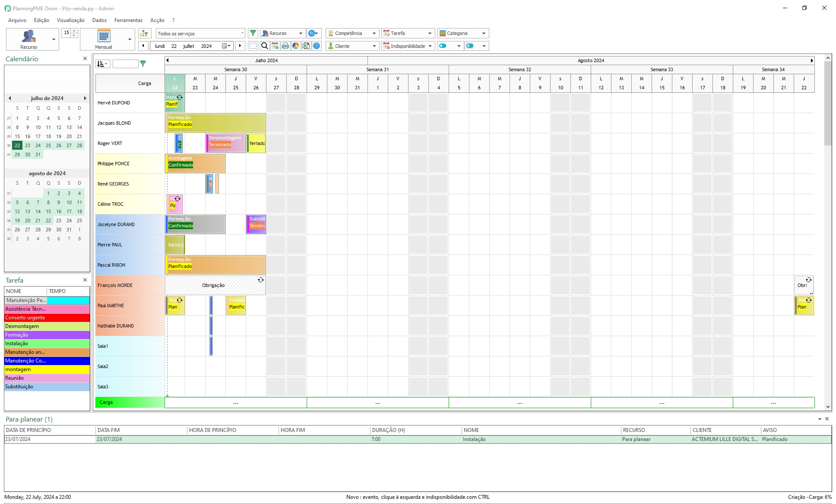Open the Competência dropdown

[x=352, y=33]
